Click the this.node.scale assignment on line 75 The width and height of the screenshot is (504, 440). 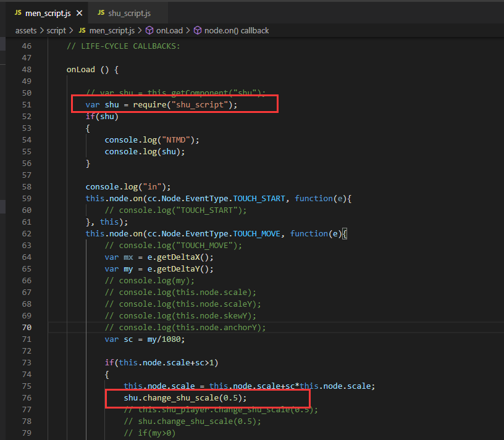(249, 386)
